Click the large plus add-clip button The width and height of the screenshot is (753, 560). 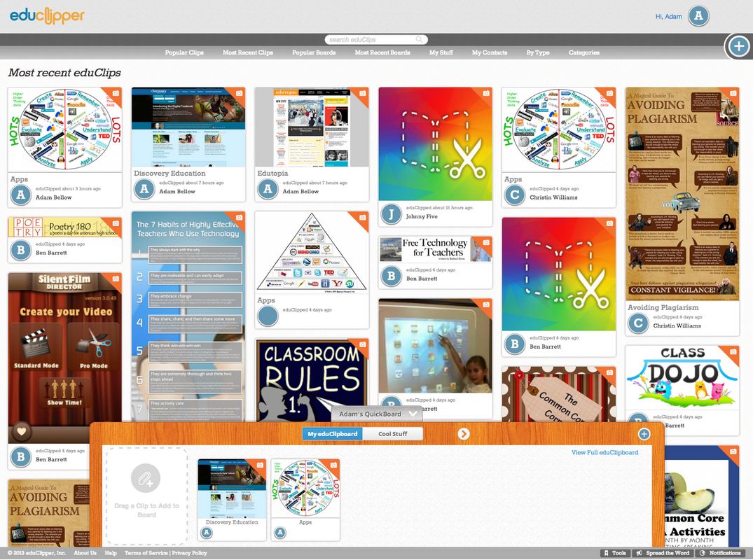tap(738, 46)
